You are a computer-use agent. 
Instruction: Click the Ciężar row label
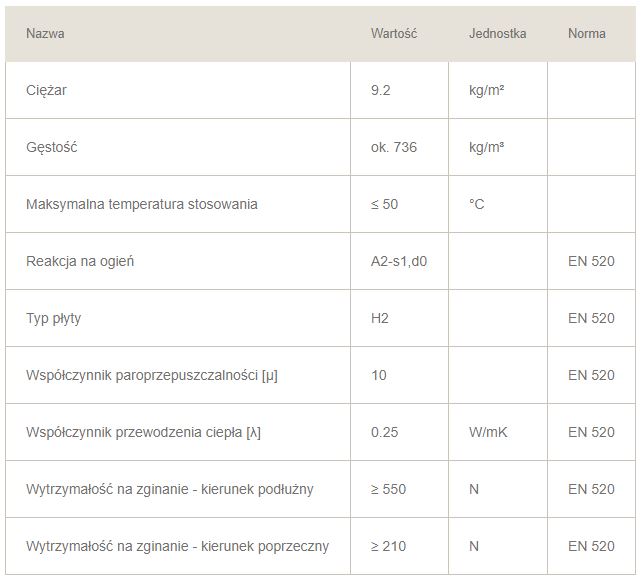[x=46, y=90]
